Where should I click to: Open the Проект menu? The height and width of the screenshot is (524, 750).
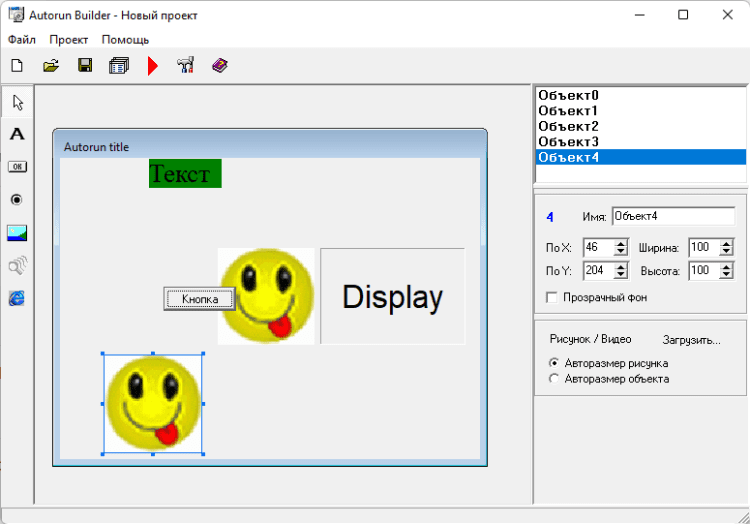pos(68,40)
